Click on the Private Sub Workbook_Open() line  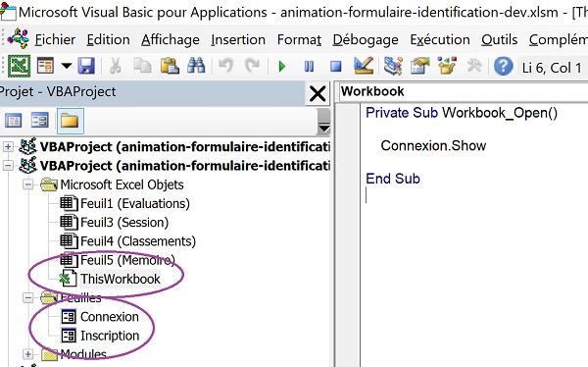click(462, 113)
